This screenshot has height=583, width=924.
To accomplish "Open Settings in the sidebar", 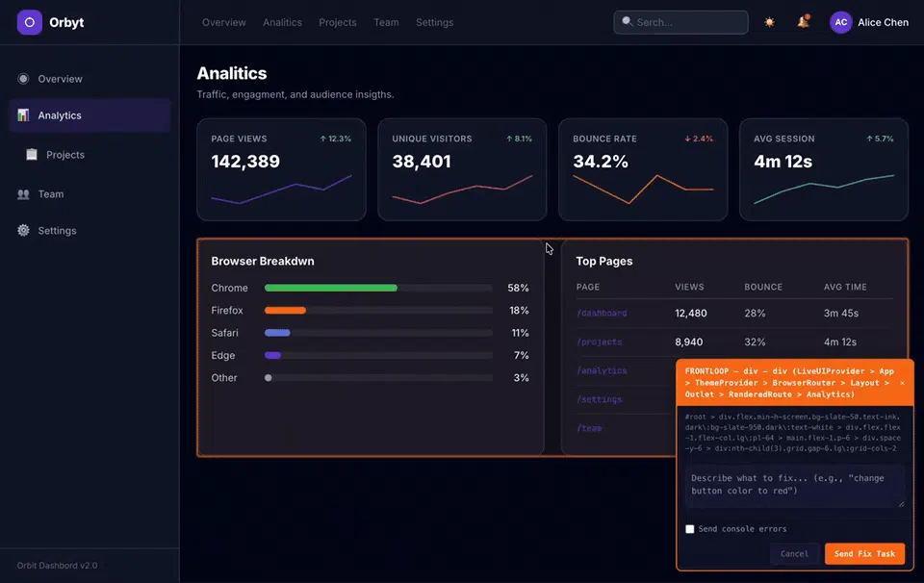I will [x=90, y=230].
